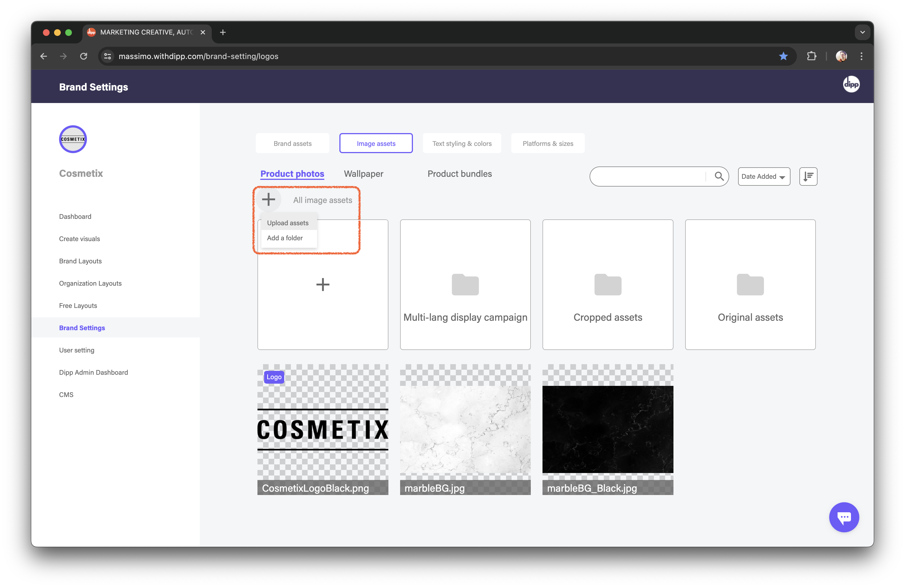This screenshot has width=905, height=588.
Task: Click the Cosmetix brand avatar
Action: [73, 139]
